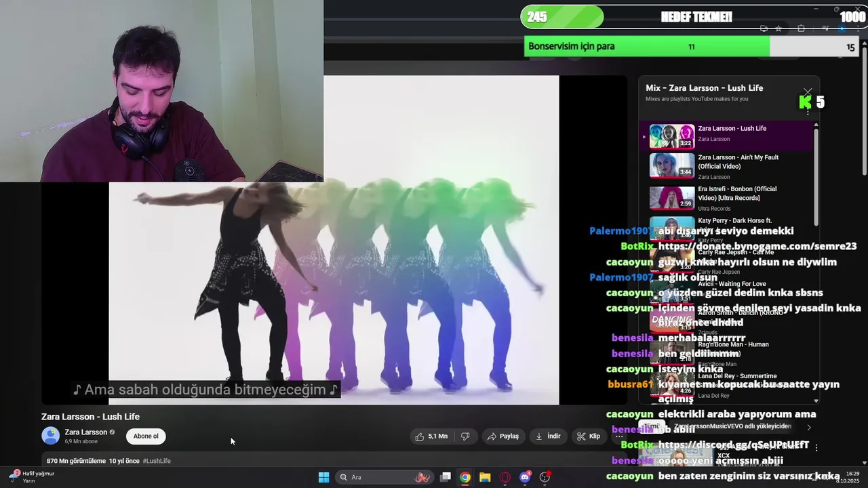Screen dimensions: 868x488
Task: Dislike the Lush Life video
Action: pos(465,436)
